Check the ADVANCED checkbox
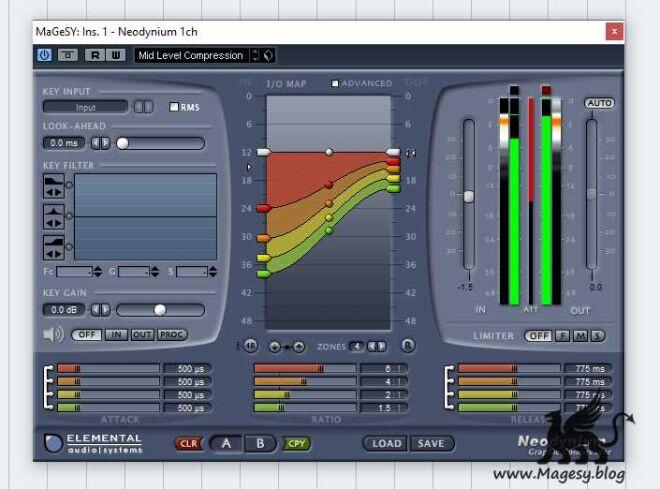 click(335, 83)
